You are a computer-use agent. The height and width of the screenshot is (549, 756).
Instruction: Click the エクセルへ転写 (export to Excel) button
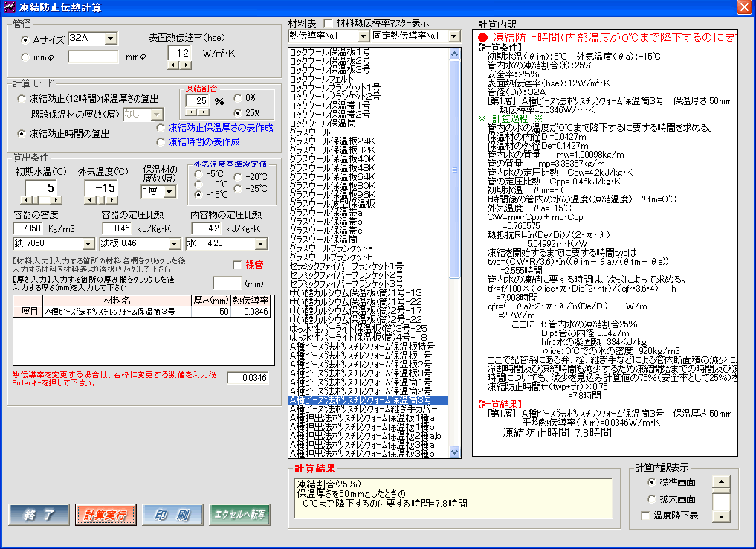tap(239, 515)
